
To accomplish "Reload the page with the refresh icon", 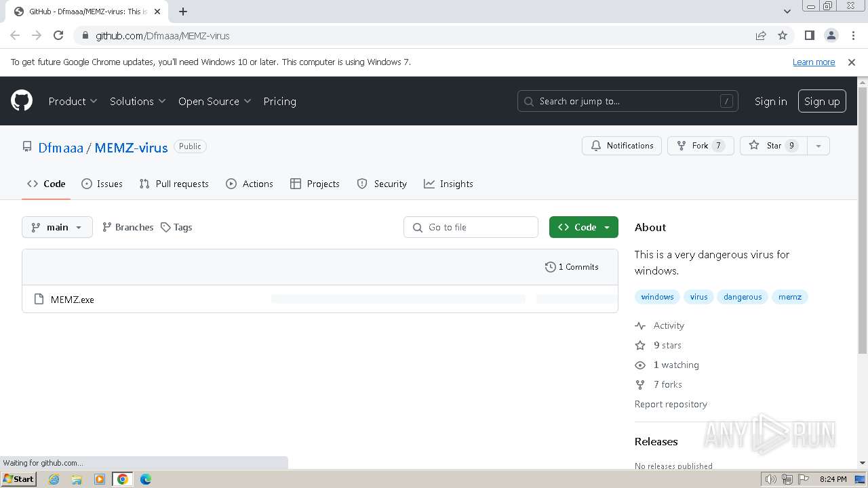I will click(58, 35).
